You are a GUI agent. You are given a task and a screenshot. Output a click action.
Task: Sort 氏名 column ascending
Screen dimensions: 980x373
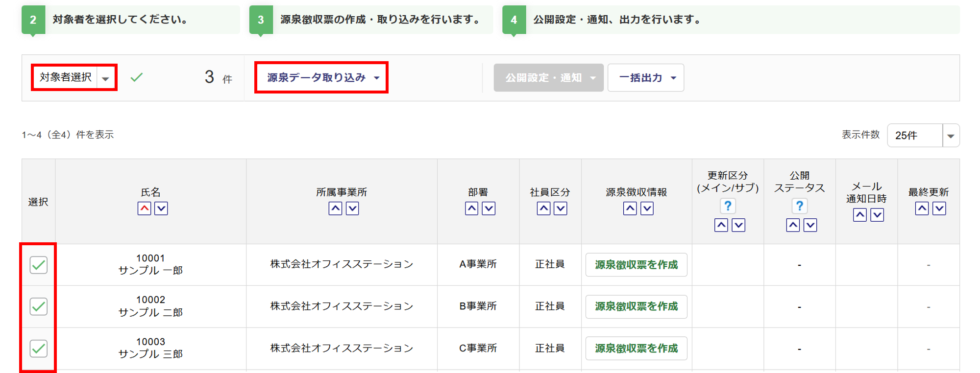(x=144, y=209)
